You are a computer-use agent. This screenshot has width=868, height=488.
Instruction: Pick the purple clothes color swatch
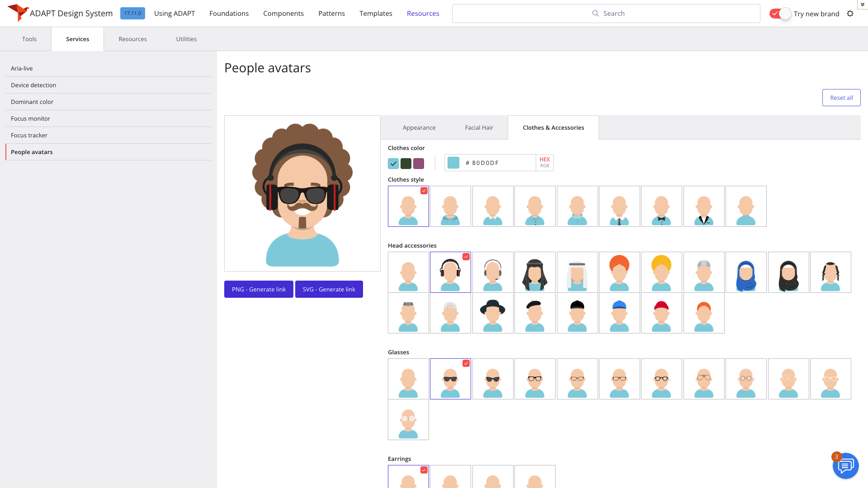coord(419,163)
